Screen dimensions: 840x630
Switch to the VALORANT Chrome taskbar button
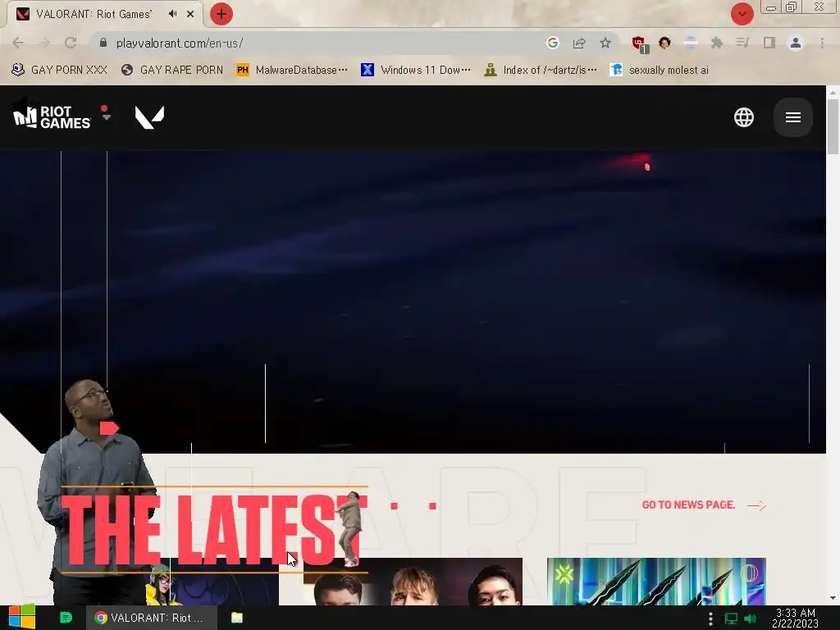152,618
